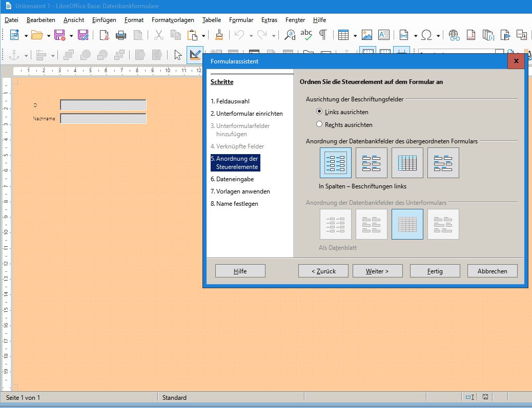Image resolution: width=532 pixels, height=408 pixels.
Task: Go to step 2. Unterformular einrichten
Action: [x=247, y=113]
